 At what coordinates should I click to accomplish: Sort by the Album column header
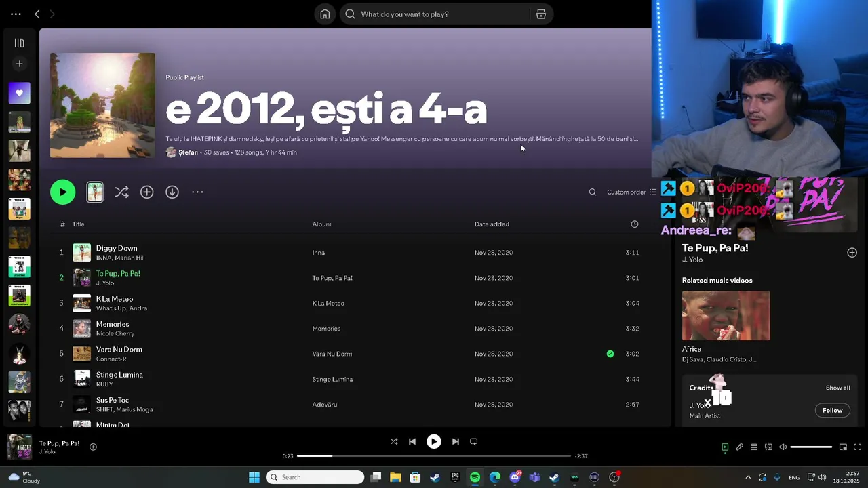321,224
